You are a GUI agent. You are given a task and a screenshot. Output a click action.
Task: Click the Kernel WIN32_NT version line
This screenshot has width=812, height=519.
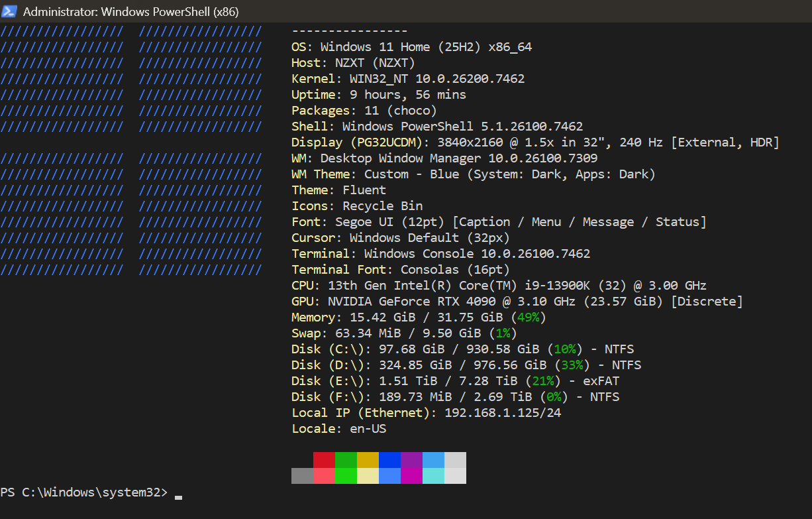click(408, 79)
